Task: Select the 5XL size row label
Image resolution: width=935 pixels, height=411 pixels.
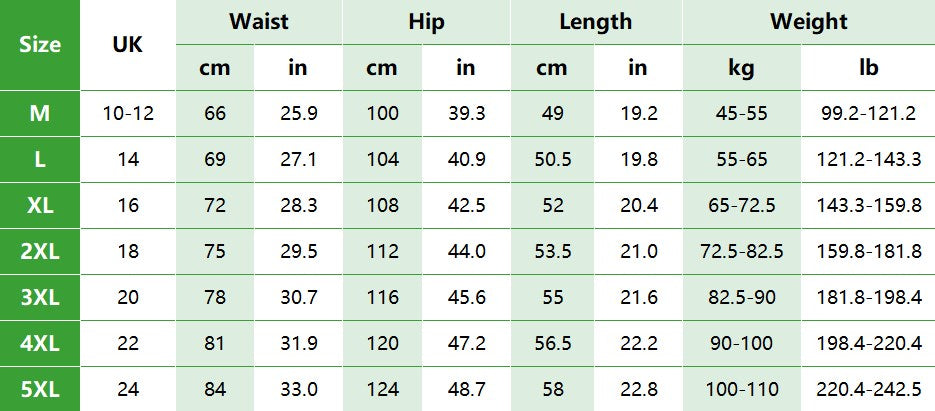Action: pyautogui.click(x=40, y=389)
